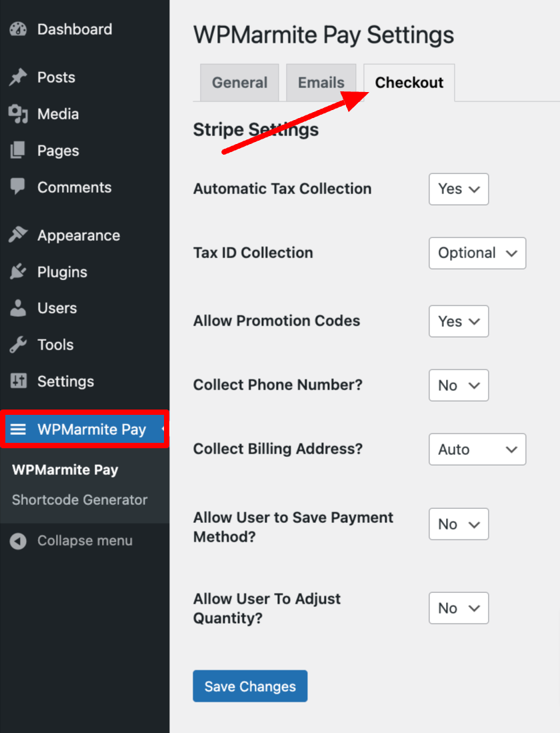Viewport: 560px width, 733px height.
Task: Change Tax ID Collection from Optional
Action: pyautogui.click(x=477, y=253)
